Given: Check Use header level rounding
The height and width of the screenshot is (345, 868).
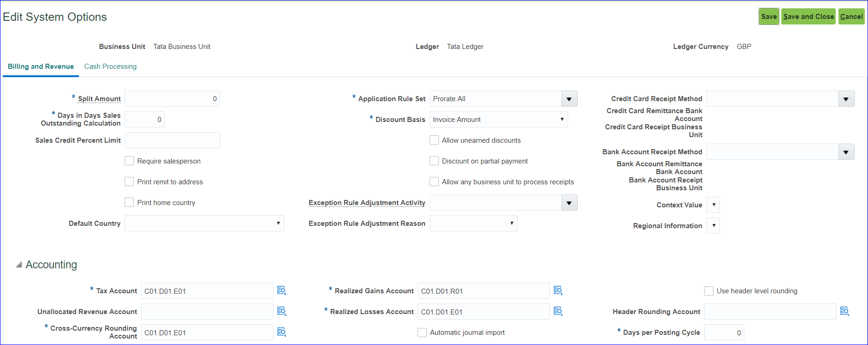Looking at the screenshot, I should [x=709, y=291].
